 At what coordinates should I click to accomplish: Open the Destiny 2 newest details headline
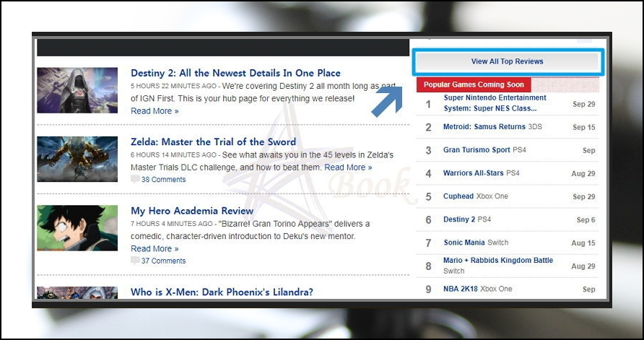235,73
